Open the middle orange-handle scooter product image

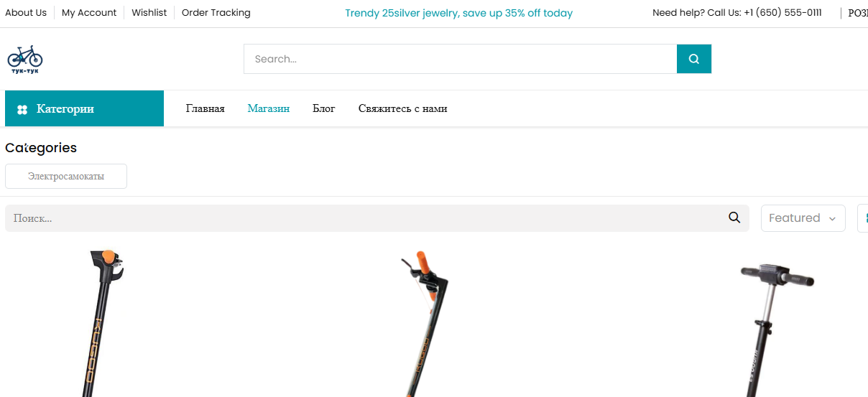point(424,323)
